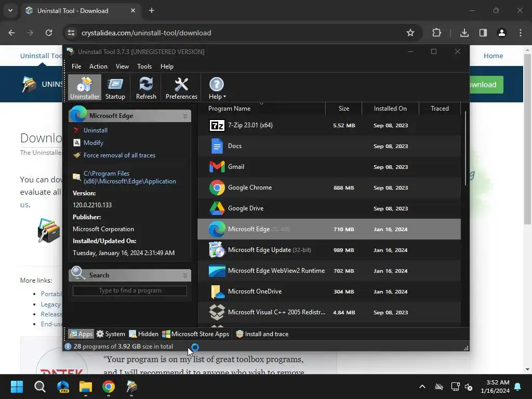The height and width of the screenshot is (399, 532).
Task: Bookmark this page with the star
Action: click(410, 33)
